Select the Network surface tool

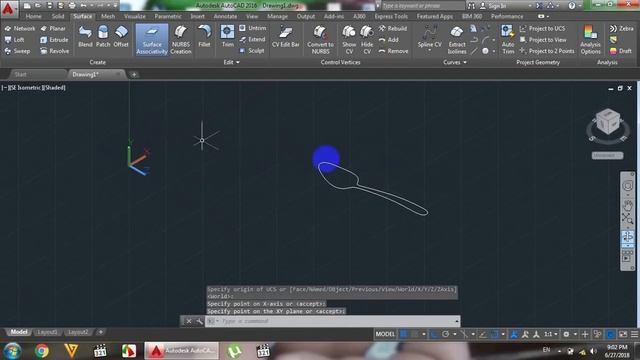coord(20,29)
